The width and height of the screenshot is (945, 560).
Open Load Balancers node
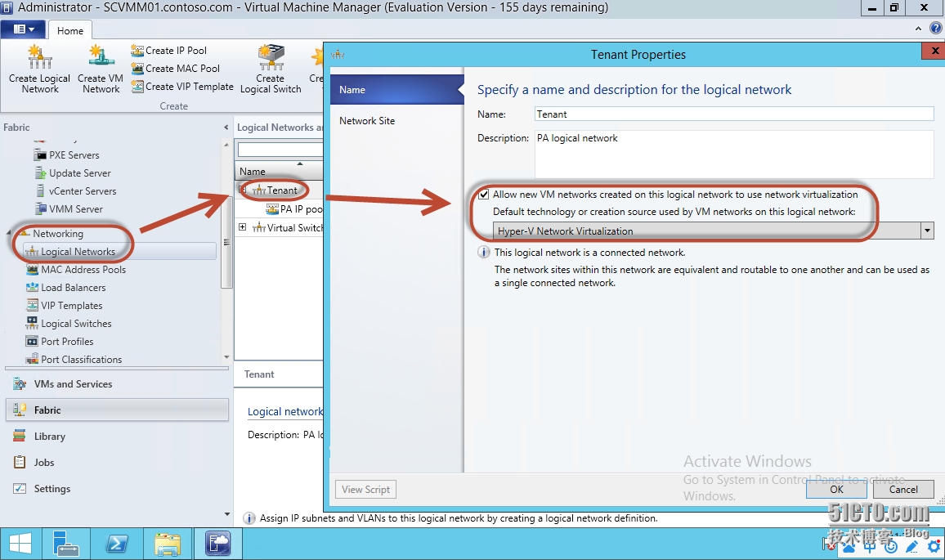[65, 288]
